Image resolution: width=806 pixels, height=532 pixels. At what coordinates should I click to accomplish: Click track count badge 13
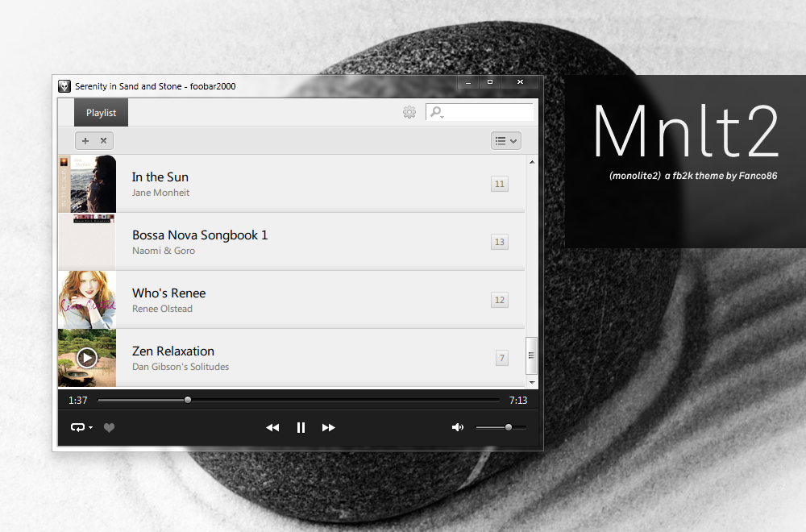tap(500, 242)
